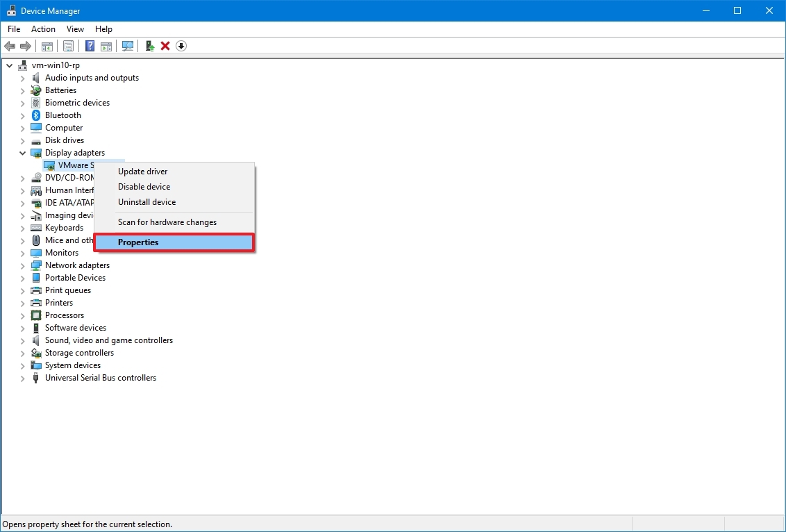
Task: Click the Help question mark toolbar icon
Action: (89, 46)
